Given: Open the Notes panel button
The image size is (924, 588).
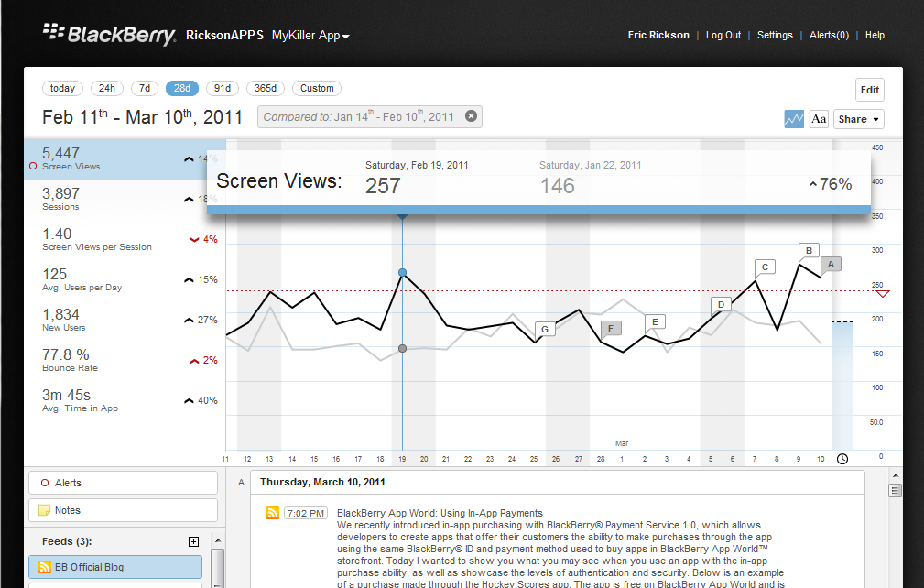Looking at the screenshot, I should point(123,510).
